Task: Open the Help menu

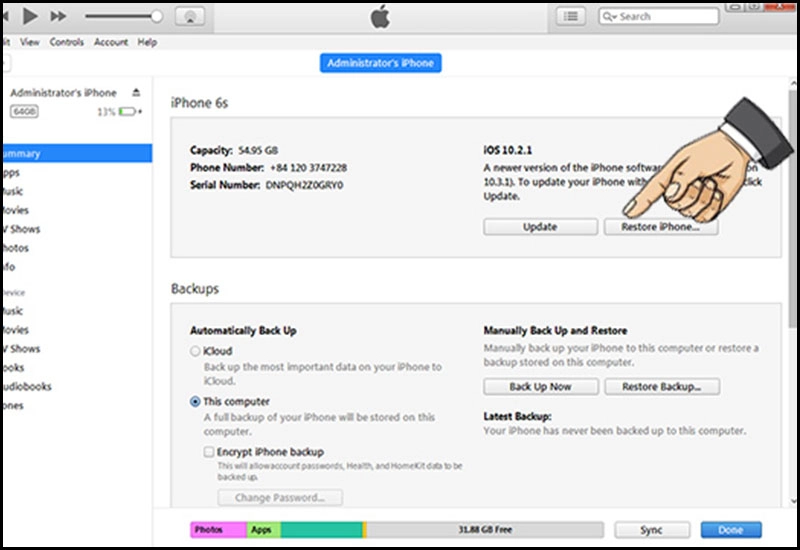Action: click(x=147, y=42)
